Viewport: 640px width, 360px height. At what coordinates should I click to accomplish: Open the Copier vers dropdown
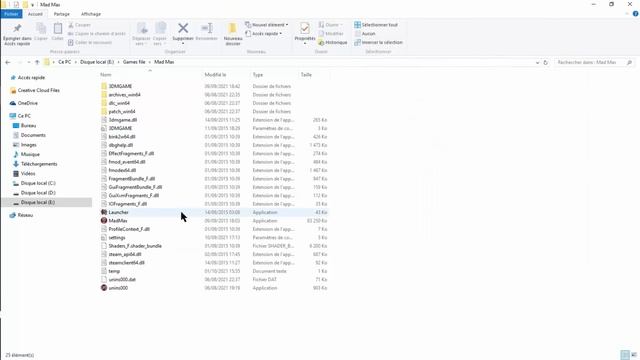pos(160,34)
